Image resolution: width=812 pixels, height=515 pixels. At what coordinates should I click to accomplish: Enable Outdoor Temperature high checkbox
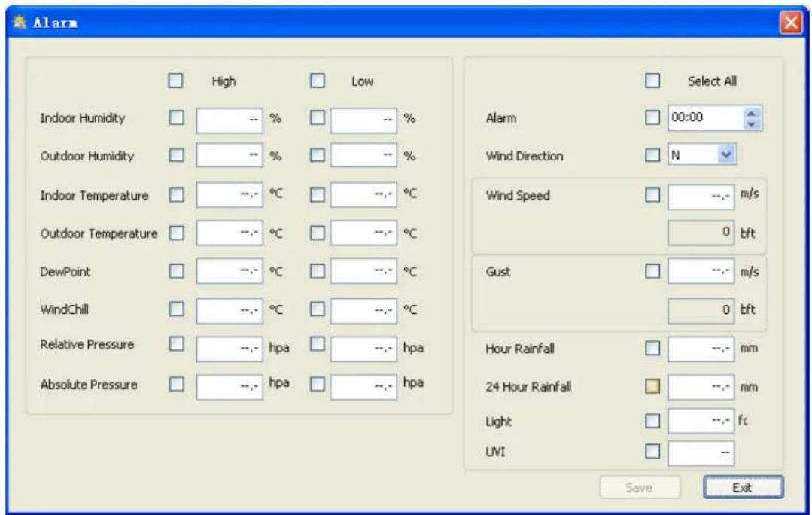177,233
